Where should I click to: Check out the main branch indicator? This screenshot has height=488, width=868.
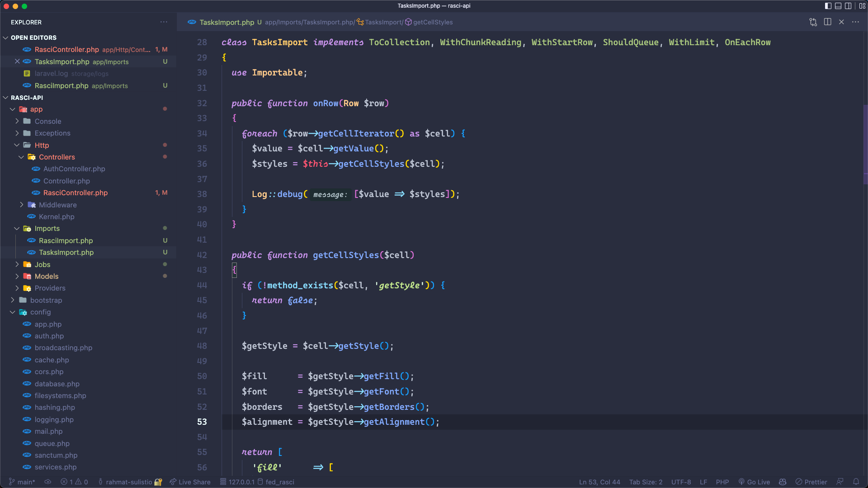tap(22, 482)
